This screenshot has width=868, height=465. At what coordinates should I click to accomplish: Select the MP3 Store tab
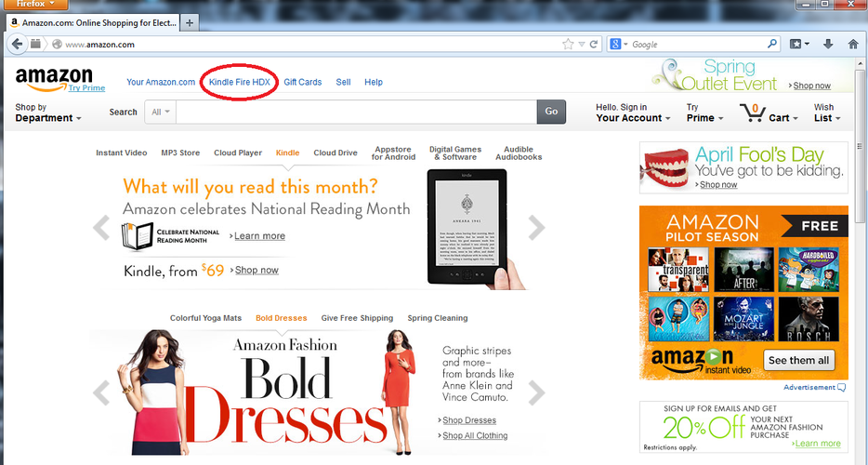[180, 153]
